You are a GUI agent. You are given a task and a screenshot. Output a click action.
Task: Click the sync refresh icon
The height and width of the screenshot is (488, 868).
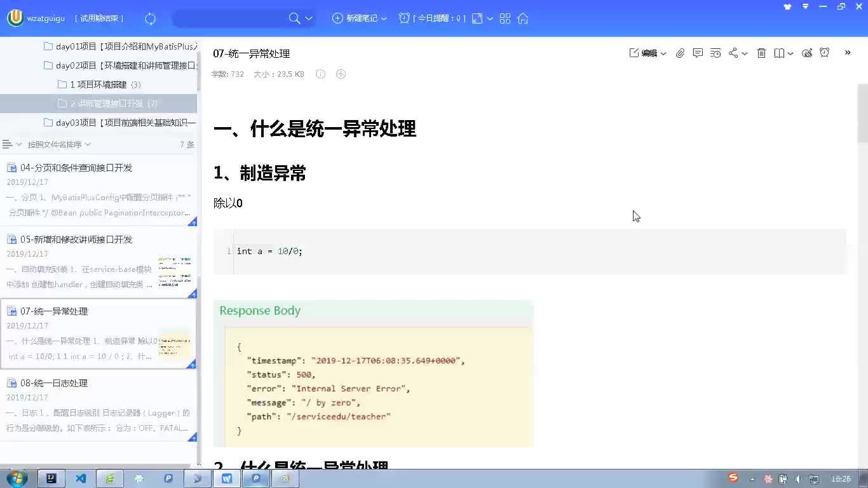click(151, 18)
